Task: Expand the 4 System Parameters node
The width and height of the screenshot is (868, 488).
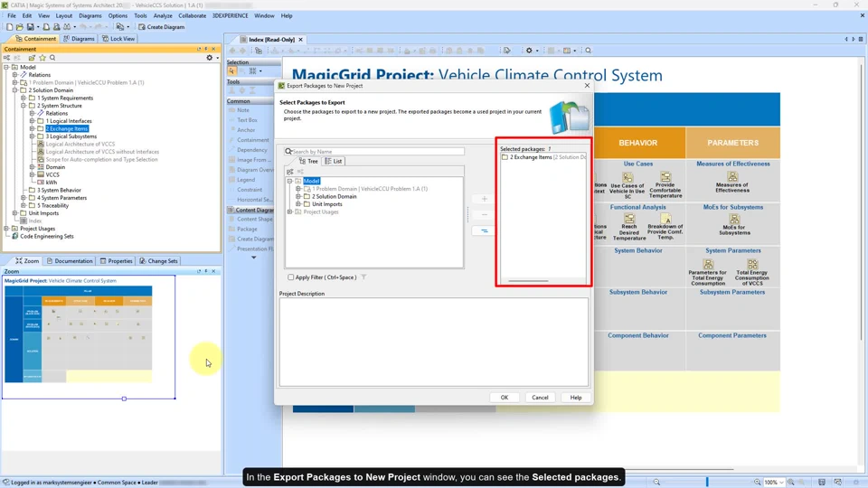Action: pos(24,198)
